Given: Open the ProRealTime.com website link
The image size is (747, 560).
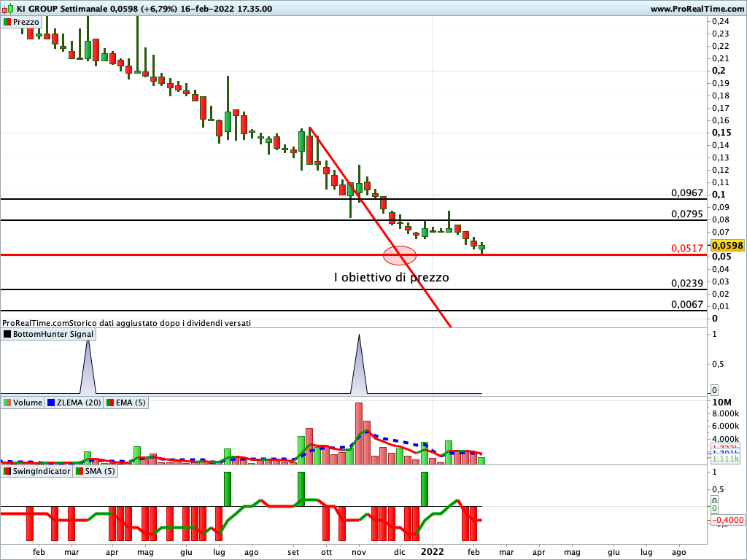Looking at the screenshot, I should [x=696, y=9].
